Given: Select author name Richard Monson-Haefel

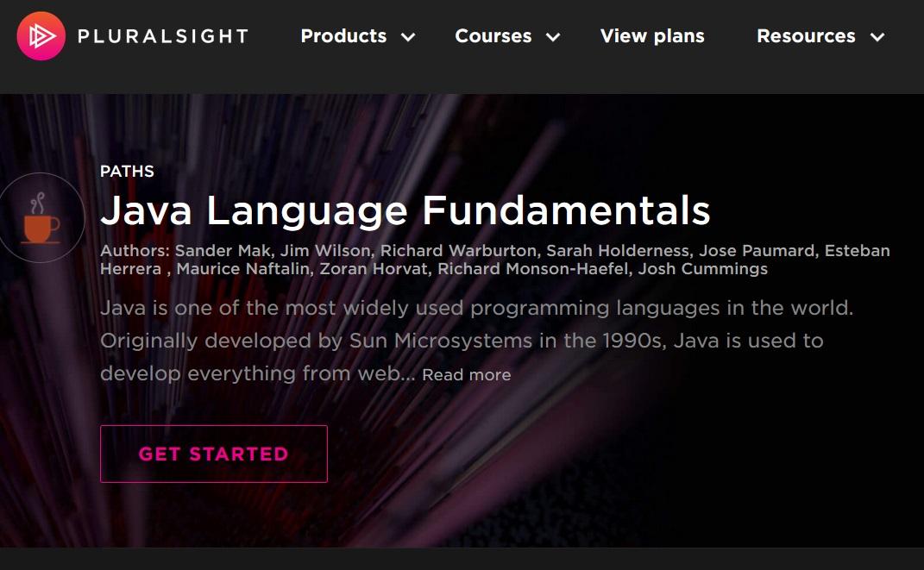Looking at the screenshot, I should [x=532, y=269].
